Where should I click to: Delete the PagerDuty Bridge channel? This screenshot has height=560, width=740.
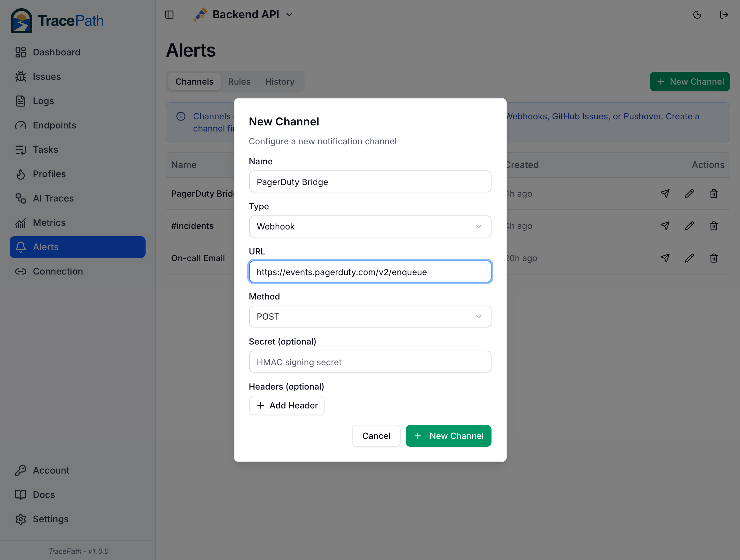714,194
